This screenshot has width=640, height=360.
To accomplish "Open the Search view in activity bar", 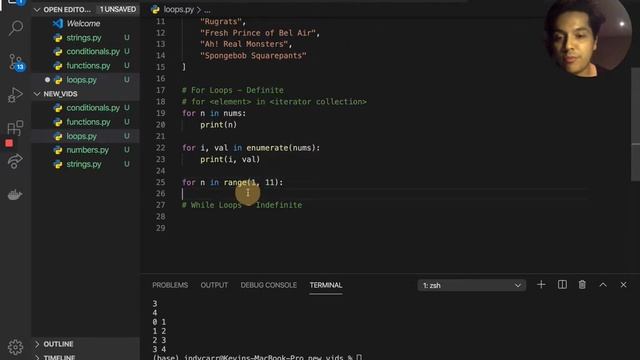I will tap(16, 28).
